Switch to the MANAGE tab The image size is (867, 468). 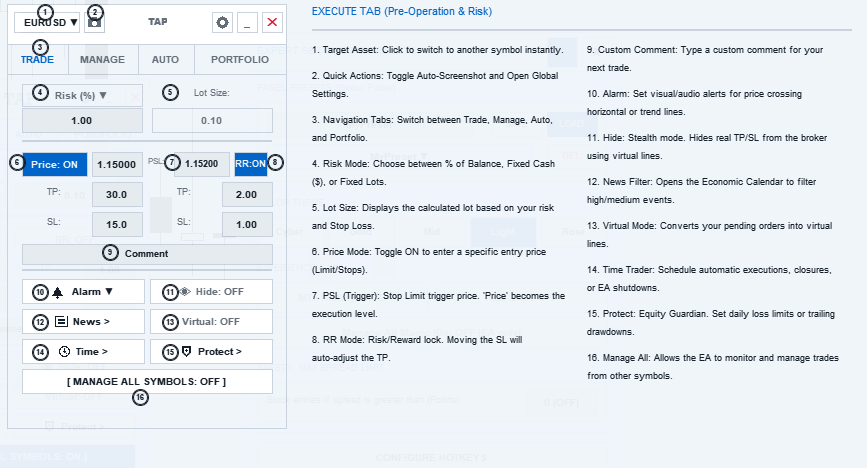(102, 59)
